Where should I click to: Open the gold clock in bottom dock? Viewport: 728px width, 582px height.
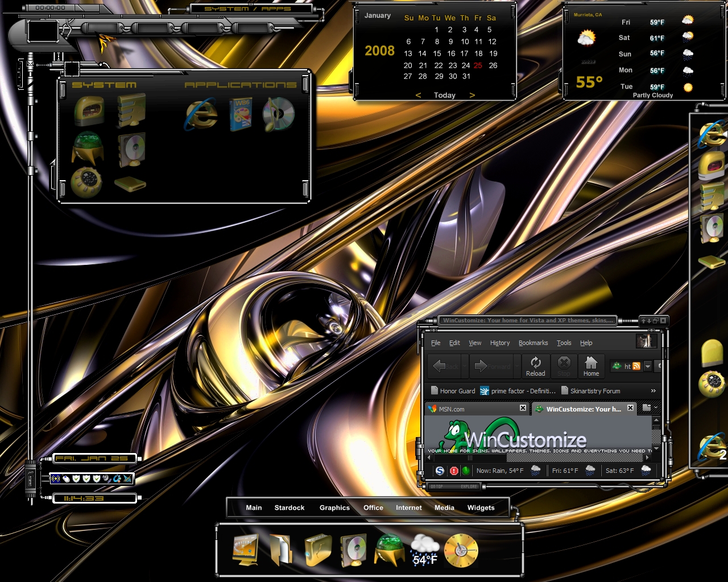[x=461, y=550]
